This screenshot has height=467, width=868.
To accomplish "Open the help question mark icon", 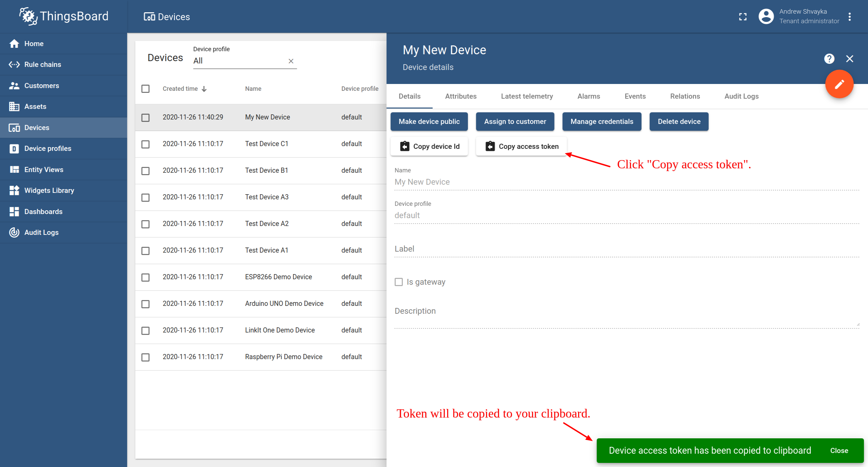I will click(829, 59).
